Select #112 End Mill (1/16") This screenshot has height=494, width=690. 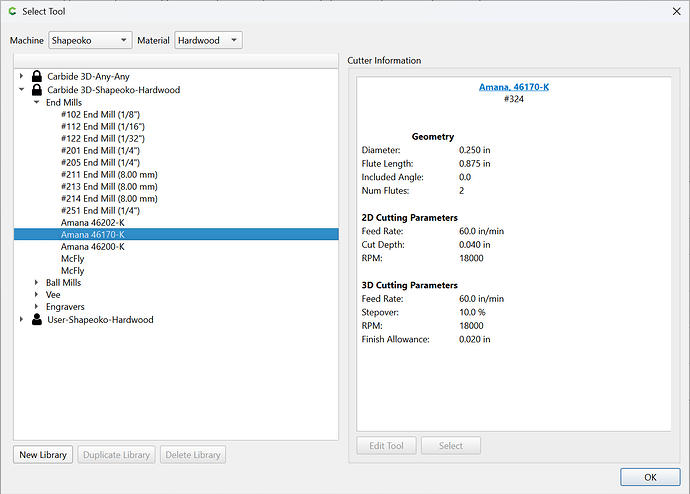pyautogui.click(x=103, y=127)
